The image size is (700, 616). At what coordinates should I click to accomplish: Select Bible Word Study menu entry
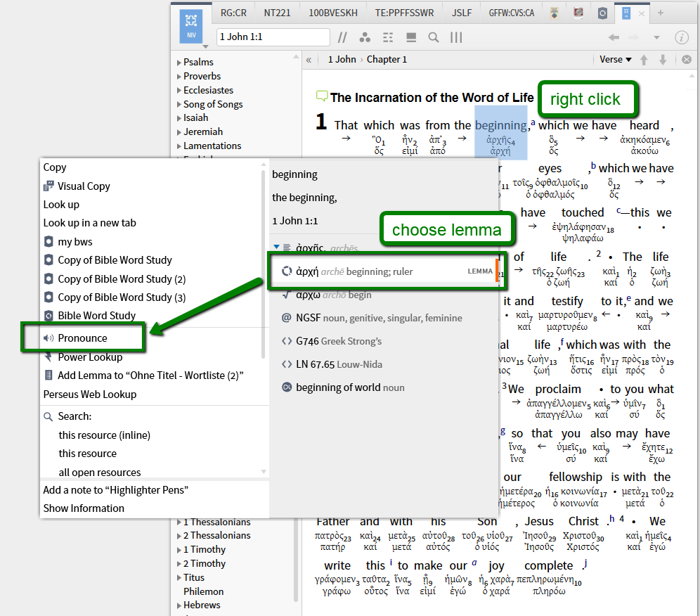click(x=97, y=315)
